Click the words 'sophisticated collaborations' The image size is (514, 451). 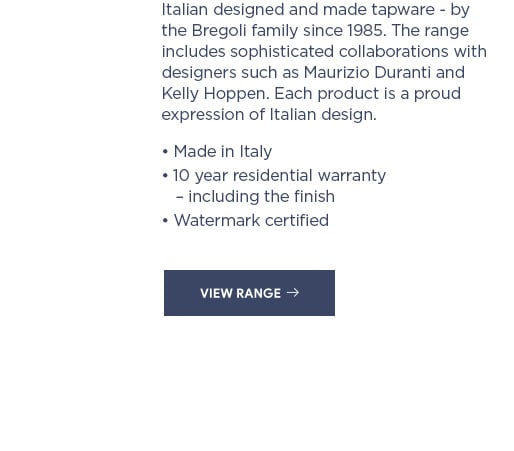tap(339, 52)
